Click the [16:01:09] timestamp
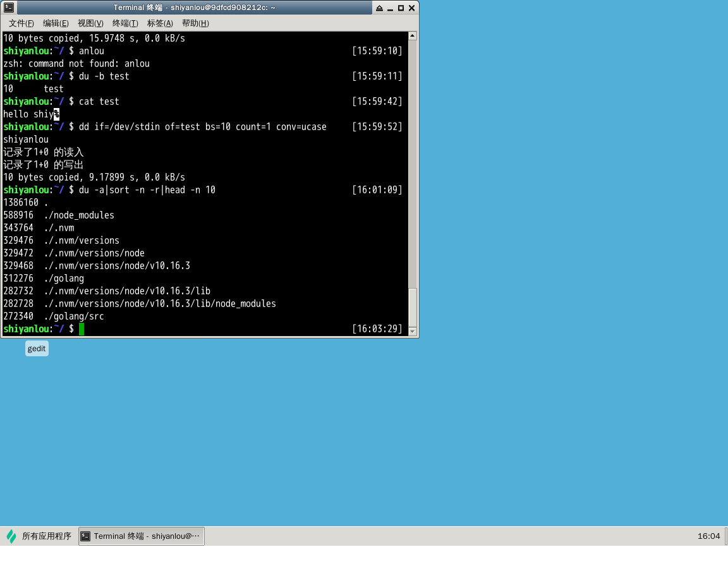 pos(377,190)
